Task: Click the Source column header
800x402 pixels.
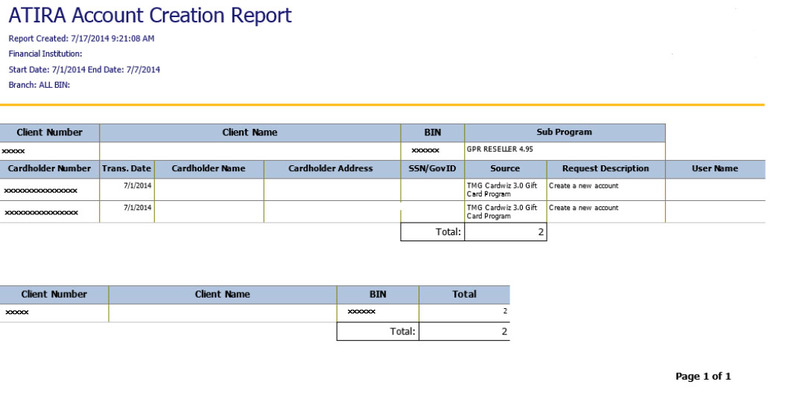Action: [505, 169]
